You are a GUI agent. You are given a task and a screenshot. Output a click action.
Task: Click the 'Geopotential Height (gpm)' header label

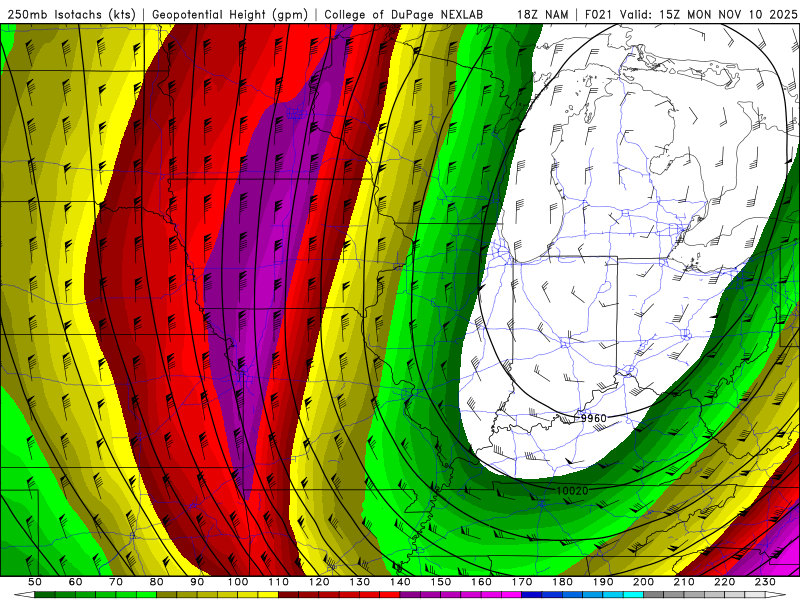(230, 14)
